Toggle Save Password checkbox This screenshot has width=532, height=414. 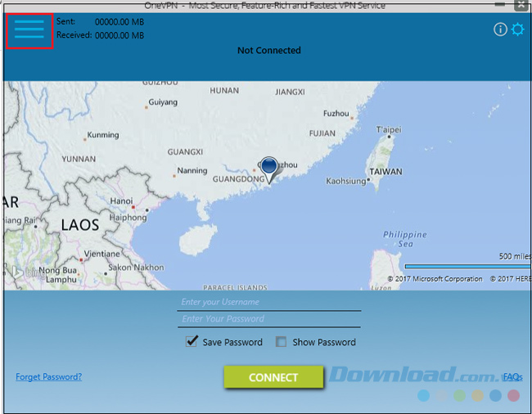(x=192, y=341)
